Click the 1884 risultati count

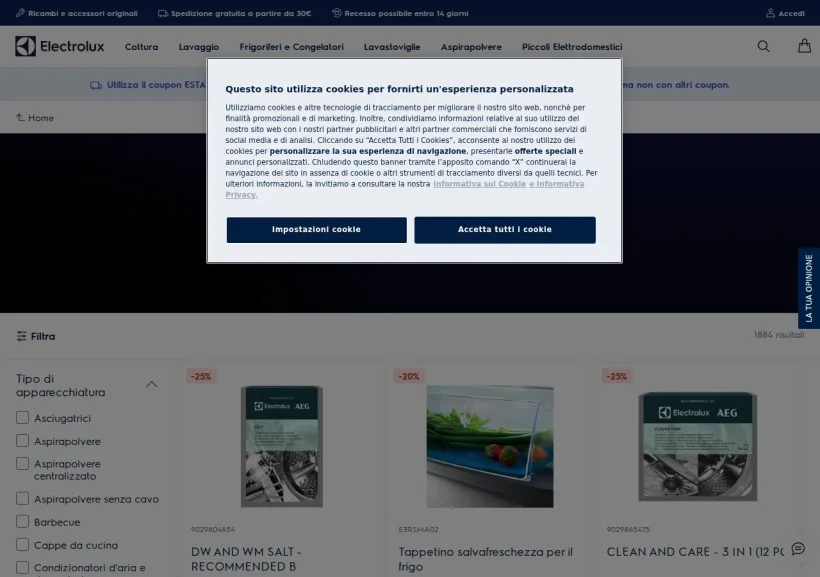[x=779, y=335]
